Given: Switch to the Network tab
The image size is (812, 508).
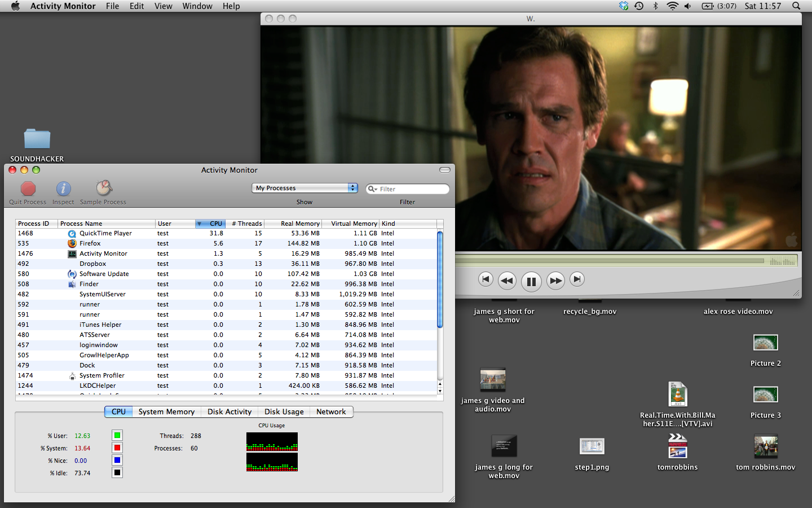Looking at the screenshot, I should 332,412.
